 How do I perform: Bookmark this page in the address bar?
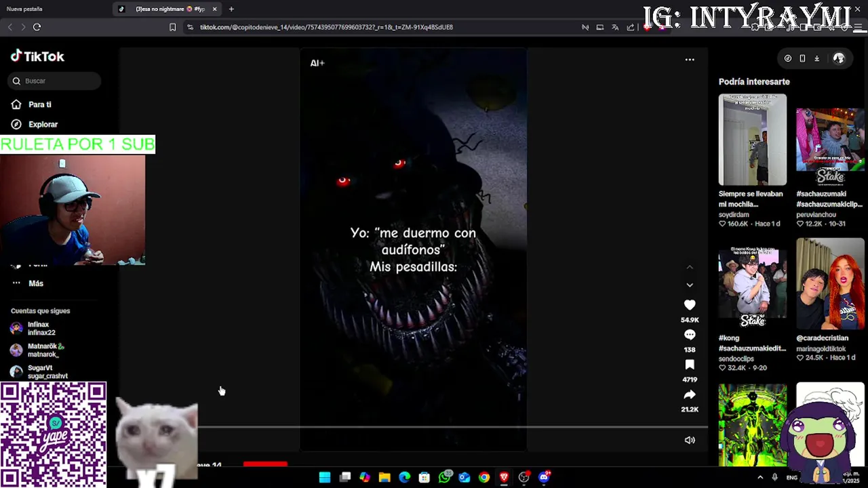click(172, 27)
